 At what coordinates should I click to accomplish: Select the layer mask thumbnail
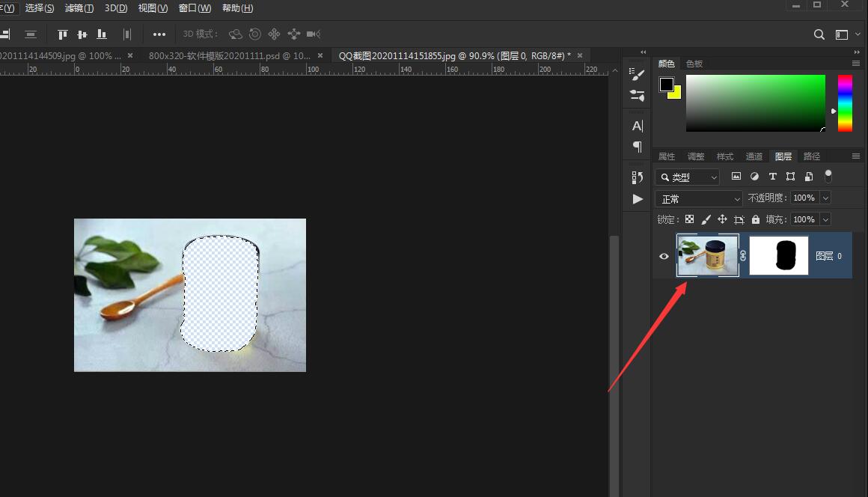click(778, 256)
